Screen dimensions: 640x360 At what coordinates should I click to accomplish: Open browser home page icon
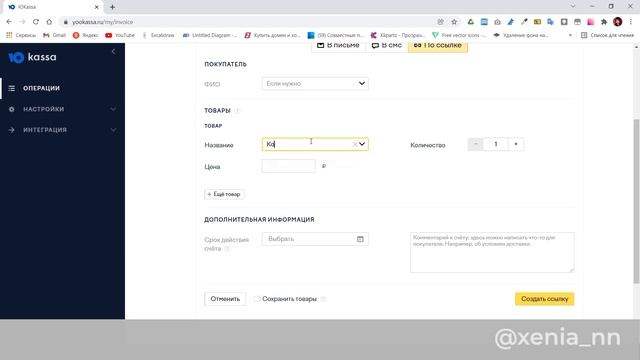click(49, 22)
